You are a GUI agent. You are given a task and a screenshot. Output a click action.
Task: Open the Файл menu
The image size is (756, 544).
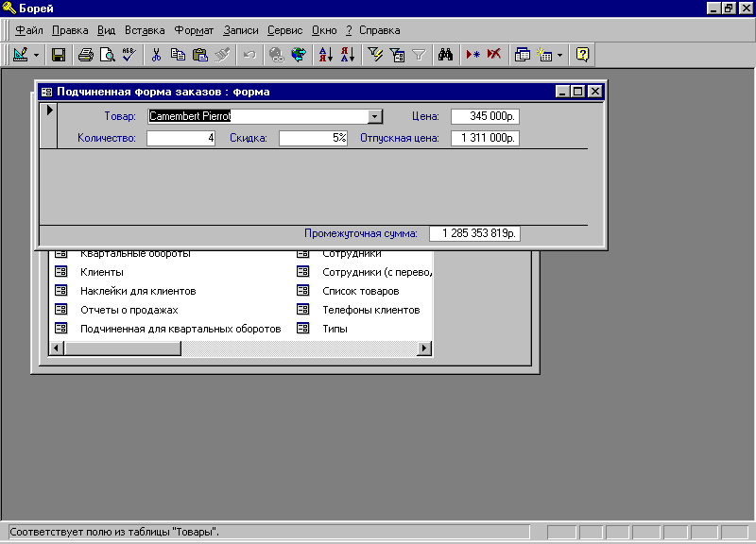tap(29, 30)
